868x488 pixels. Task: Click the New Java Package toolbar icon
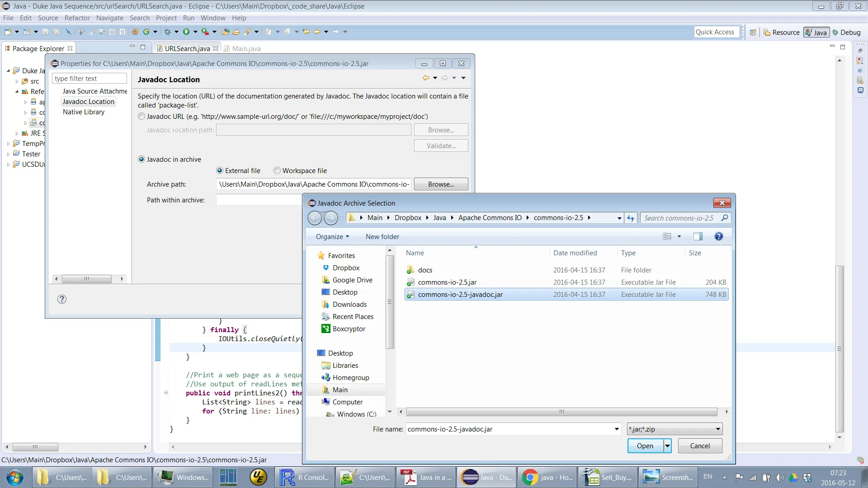135,32
